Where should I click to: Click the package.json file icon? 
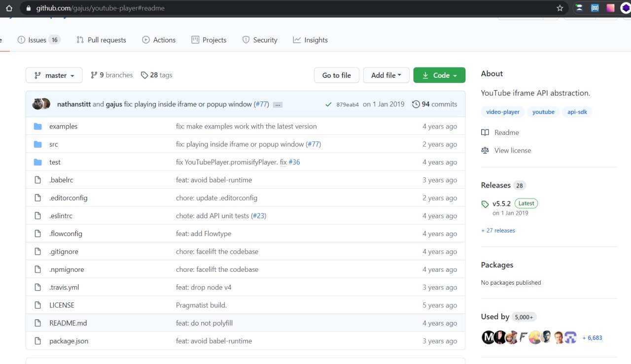point(38,341)
